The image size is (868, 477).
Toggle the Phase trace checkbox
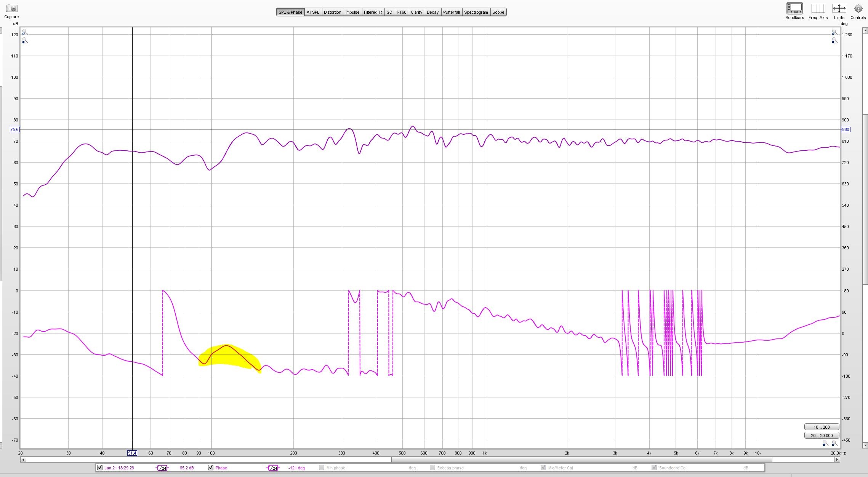point(211,467)
